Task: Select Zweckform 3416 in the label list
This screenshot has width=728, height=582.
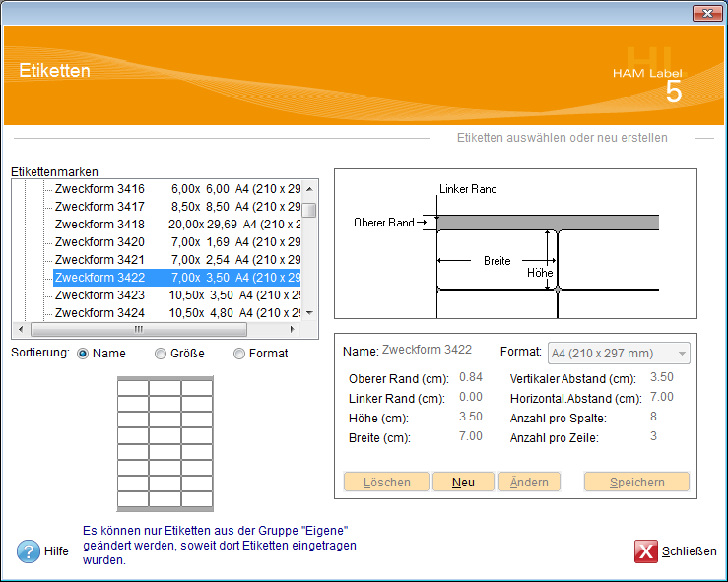Action: (177, 189)
